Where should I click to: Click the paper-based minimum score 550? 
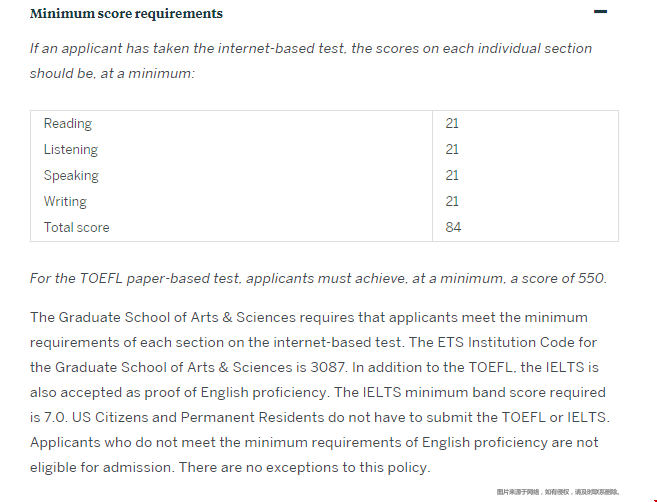pos(591,278)
